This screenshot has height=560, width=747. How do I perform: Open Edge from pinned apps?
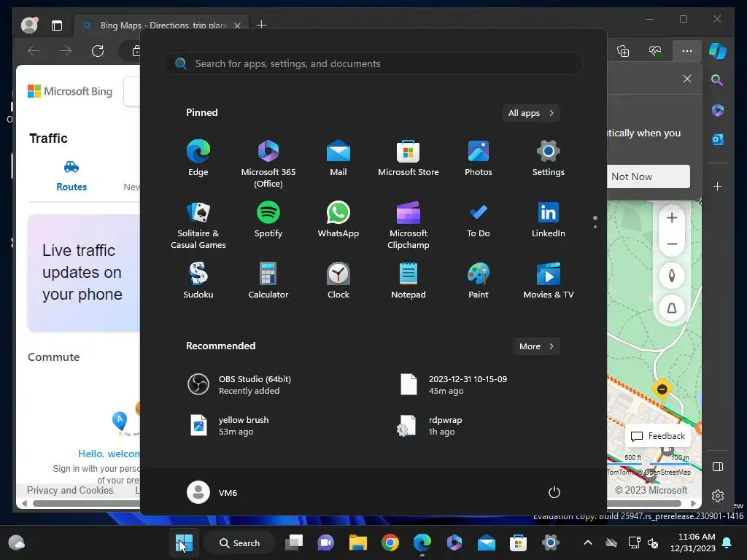[198, 158]
